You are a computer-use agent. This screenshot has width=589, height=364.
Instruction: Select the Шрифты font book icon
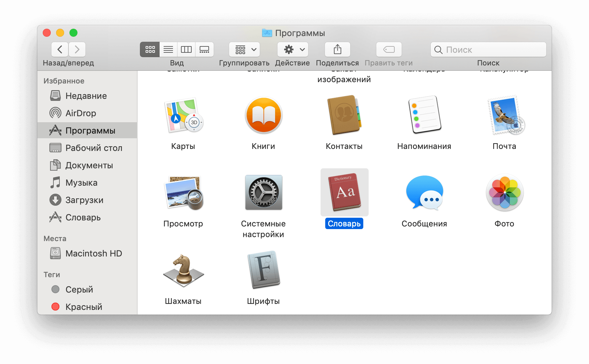click(x=263, y=270)
